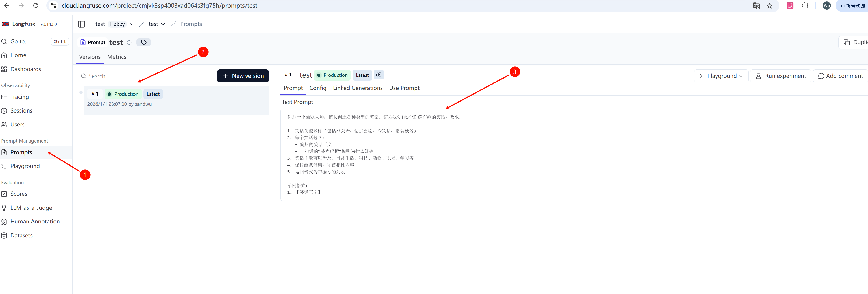The image size is (868, 294).
Task: Open LLM-as-a-Judge evaluation page
Action: [x=31, y=208]
